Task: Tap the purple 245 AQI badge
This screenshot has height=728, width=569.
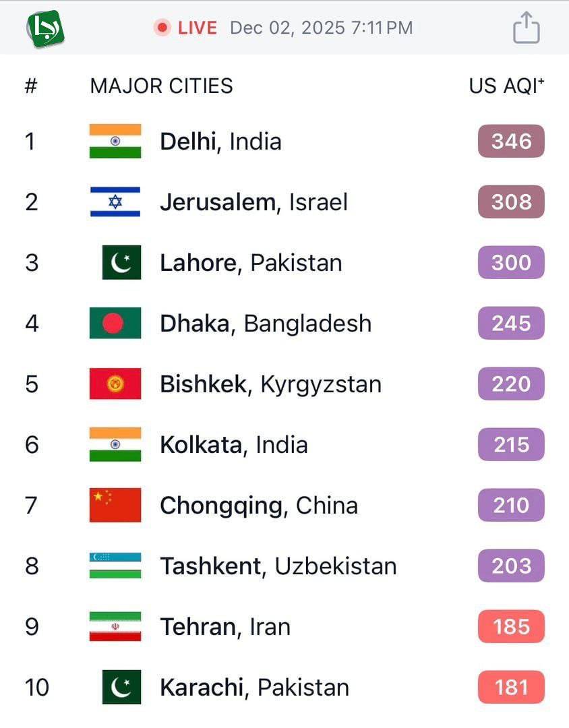Action: 511,324
